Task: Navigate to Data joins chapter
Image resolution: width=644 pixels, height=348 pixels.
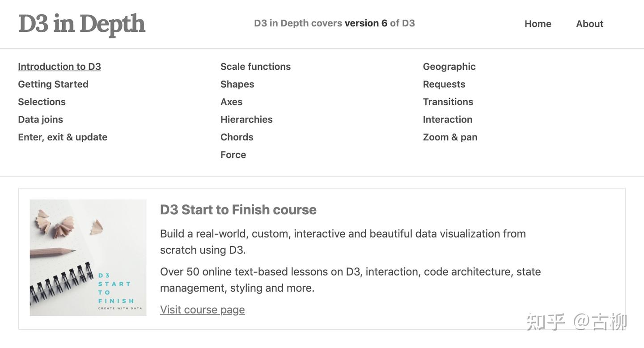Action: coord(40,119)
